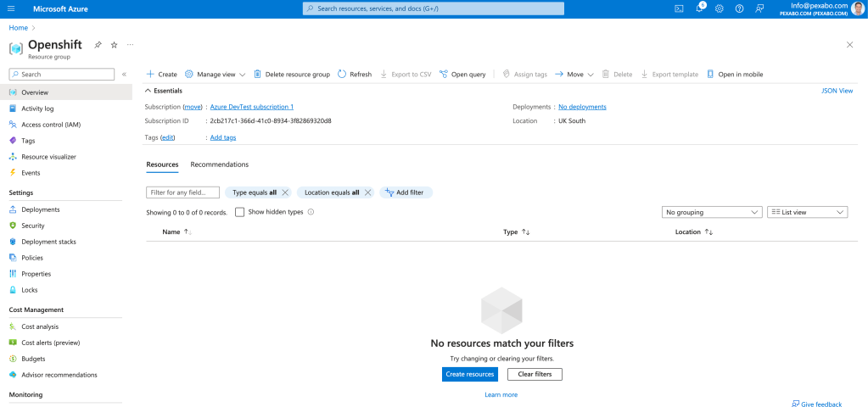
Task: Click Open query in toolbar
Action: [462, 74]
